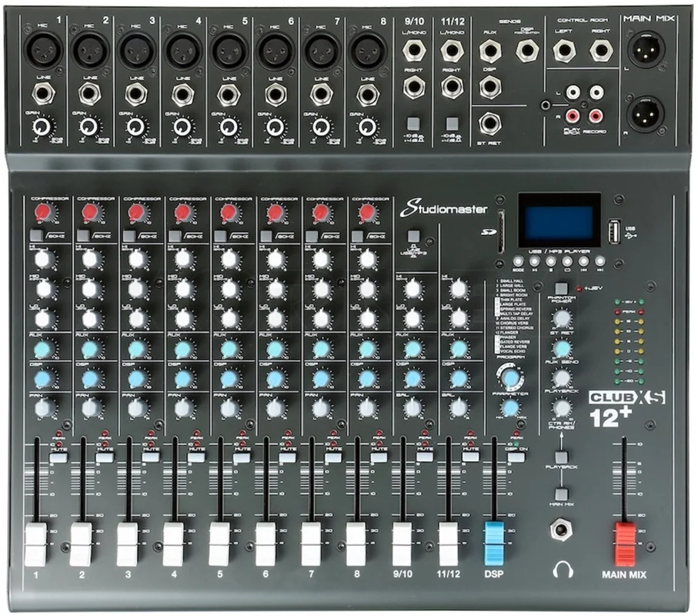Viewport: 698px width, 616px height.
Task: Hit the stop button on the MP3 player
Action: pos(551,262)
